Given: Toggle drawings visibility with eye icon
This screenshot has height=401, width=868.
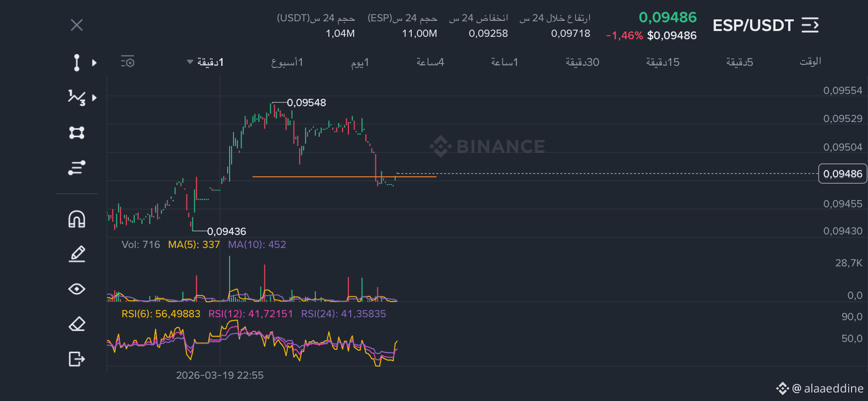Looking at the screenshot, I should point(77,289).
